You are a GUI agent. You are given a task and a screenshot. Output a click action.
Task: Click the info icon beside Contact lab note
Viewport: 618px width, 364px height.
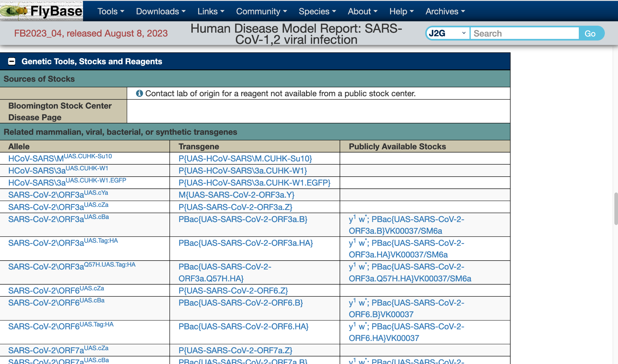(x=139, y=94)
